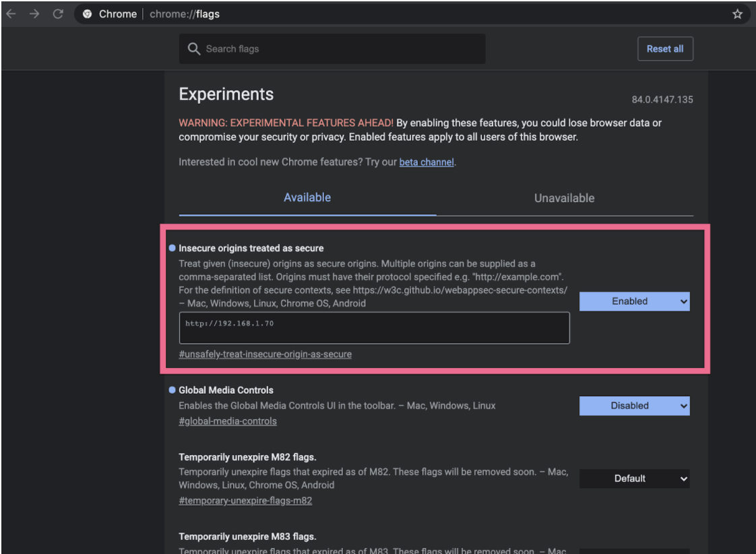Open #unsafely-treat-insecure-origin-as-secure anchor link
The width and height of the screenshot is (756, 554).
(x=265, y=354)
